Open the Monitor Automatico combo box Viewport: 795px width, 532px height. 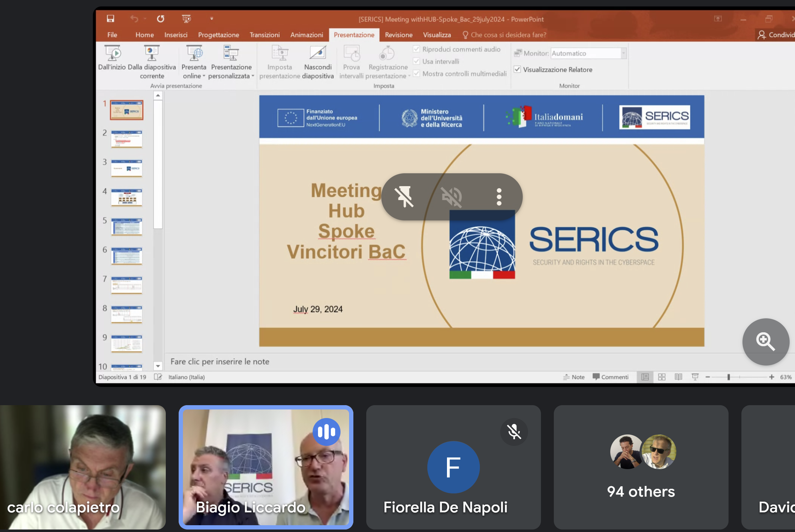click(x=588, y=53)
